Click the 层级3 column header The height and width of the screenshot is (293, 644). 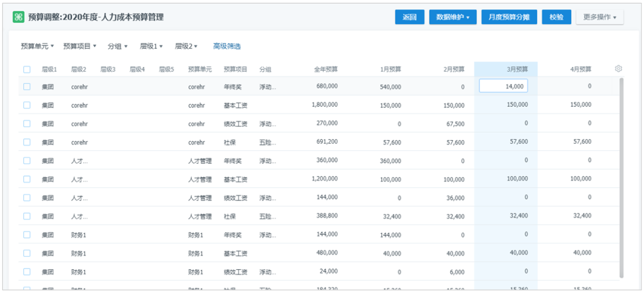(108, 69)
